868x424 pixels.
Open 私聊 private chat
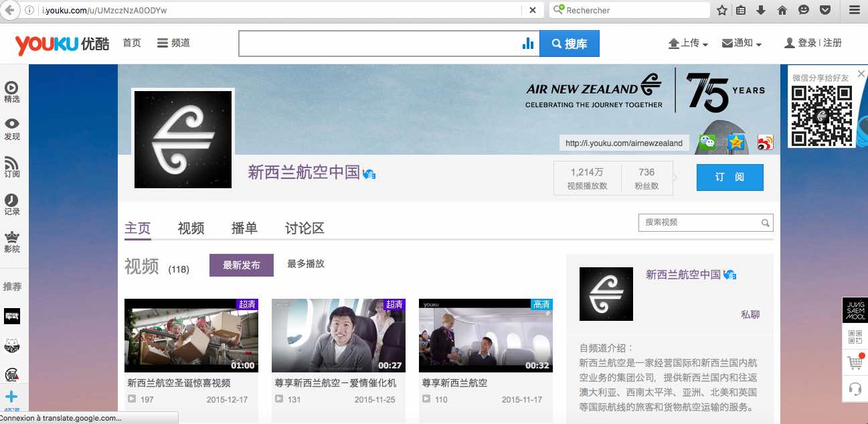click(x=750, y=314)
